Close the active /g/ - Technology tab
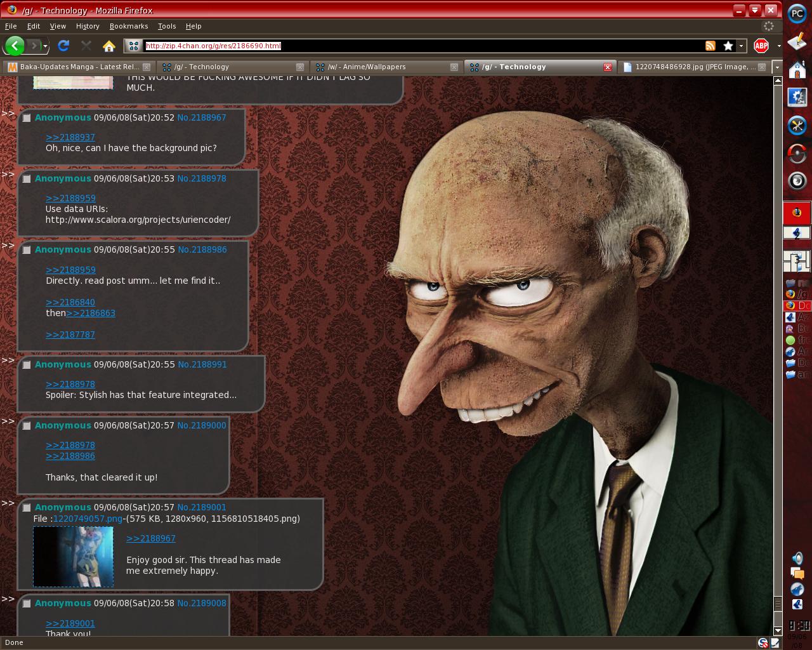The width and height of the screenshot is (812, 650). click(x=608, y=67)
